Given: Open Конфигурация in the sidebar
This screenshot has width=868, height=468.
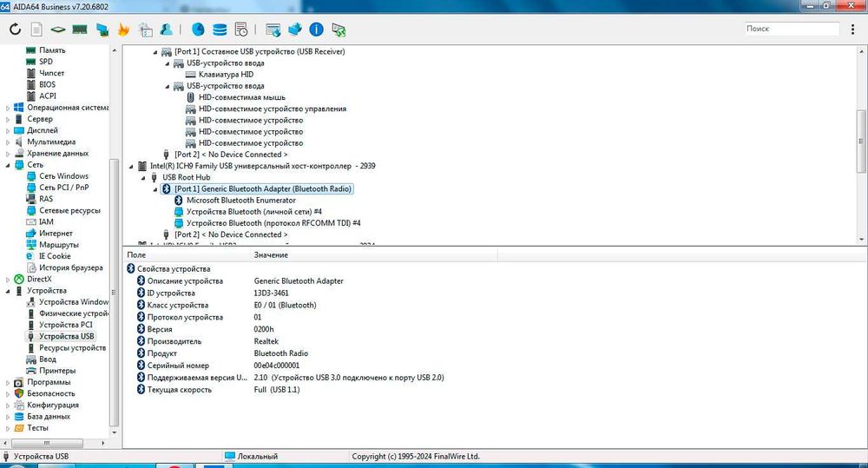Looking at the screenshot, I should tap(53, 405).
